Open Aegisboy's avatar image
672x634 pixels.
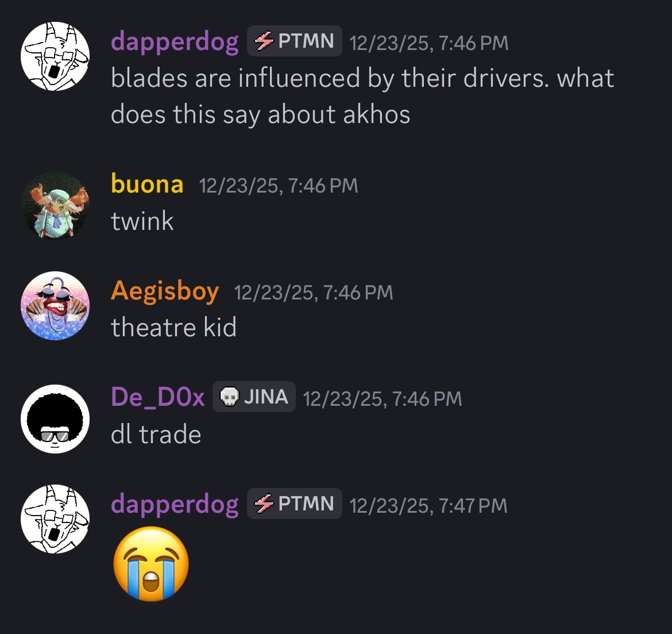coord(55,306)
